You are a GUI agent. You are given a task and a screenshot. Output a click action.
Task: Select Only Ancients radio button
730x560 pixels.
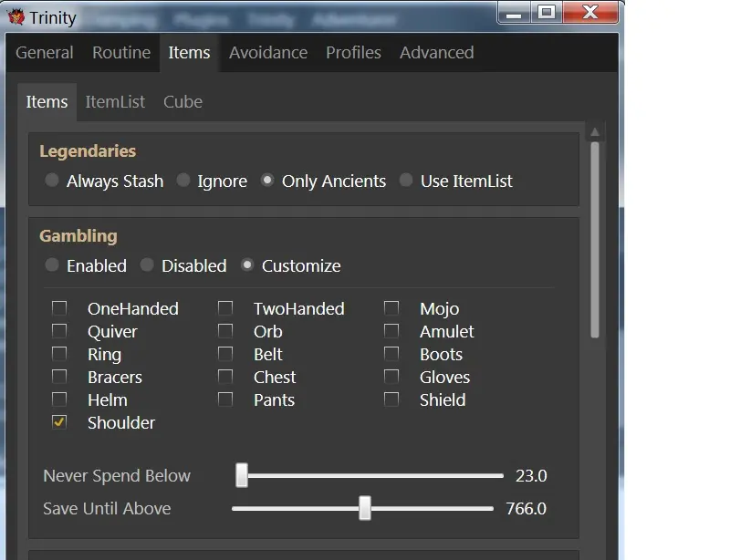tap(267, 181)
